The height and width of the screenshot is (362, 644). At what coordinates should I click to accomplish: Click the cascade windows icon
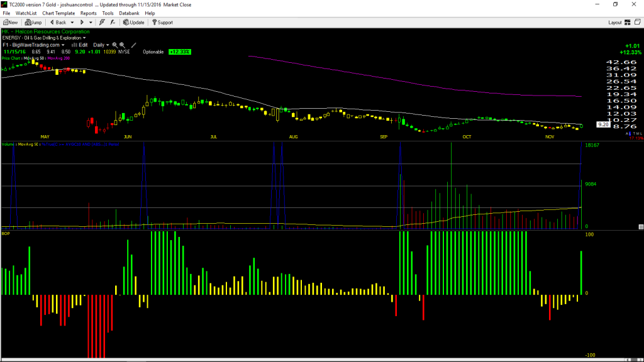[638, 22]
